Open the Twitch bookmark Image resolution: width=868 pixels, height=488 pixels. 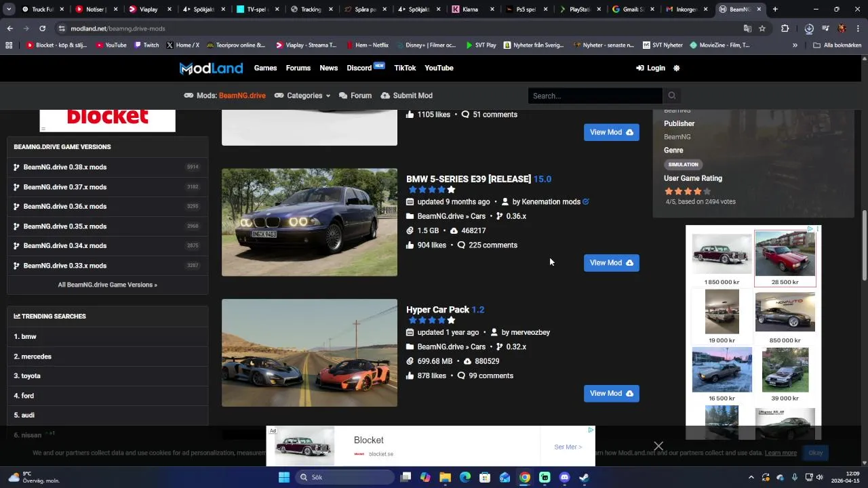coord(146,45)
